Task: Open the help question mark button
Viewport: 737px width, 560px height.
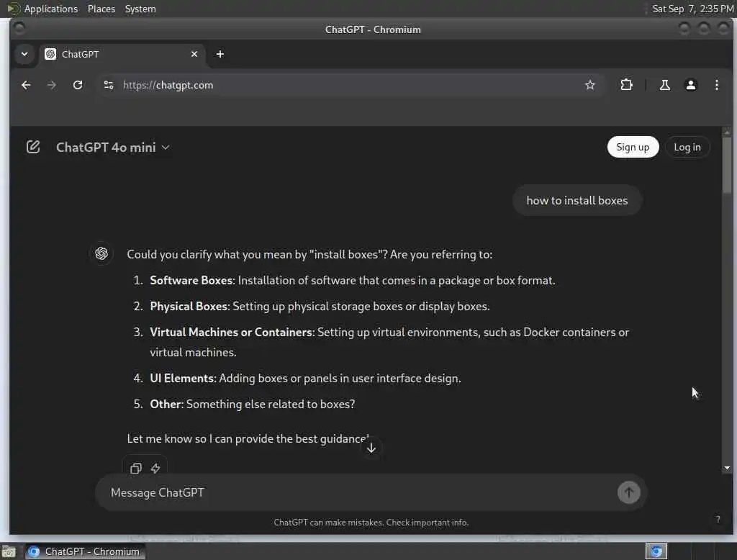Action: pos(718,519)
